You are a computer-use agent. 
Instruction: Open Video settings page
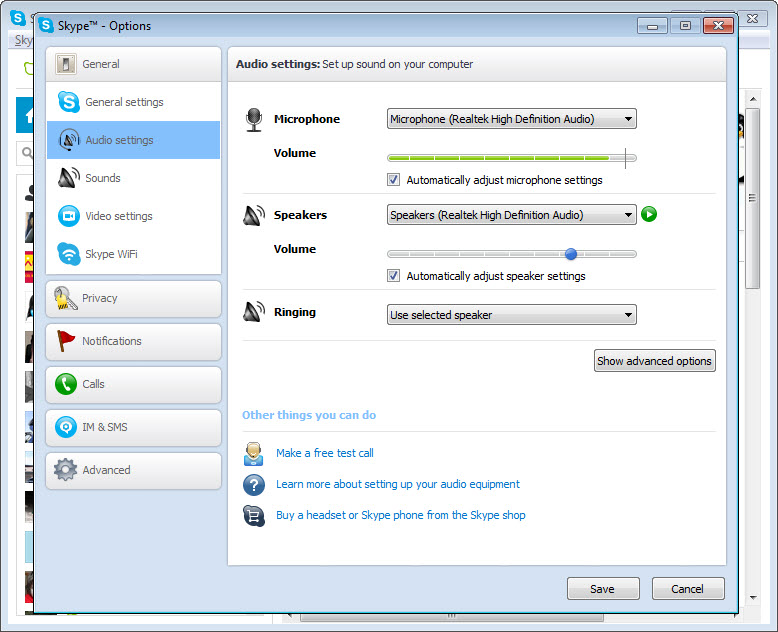[133, 216]
